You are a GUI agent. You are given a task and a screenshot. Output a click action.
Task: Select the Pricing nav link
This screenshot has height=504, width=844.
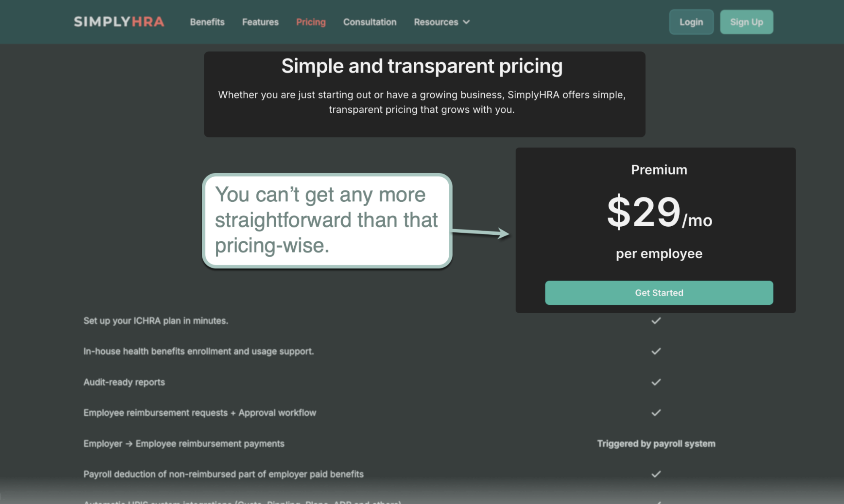pyautogui.click(x=311, y=22)
